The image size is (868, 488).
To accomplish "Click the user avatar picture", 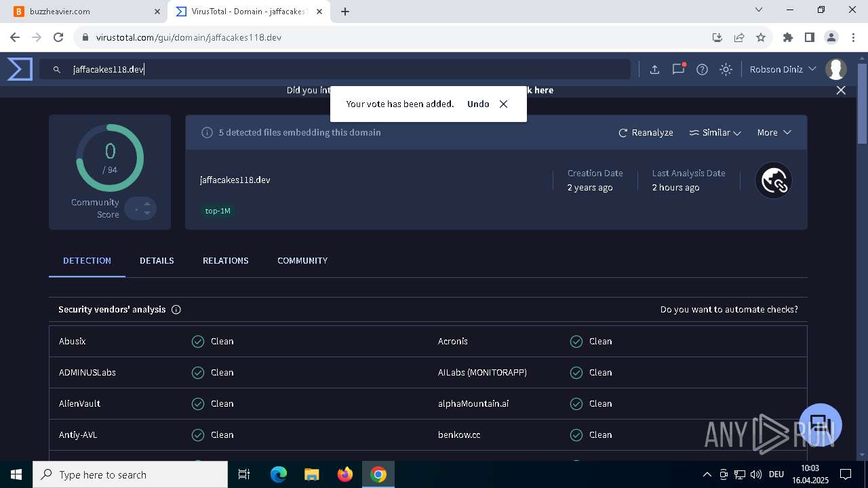I will [836, 69].
